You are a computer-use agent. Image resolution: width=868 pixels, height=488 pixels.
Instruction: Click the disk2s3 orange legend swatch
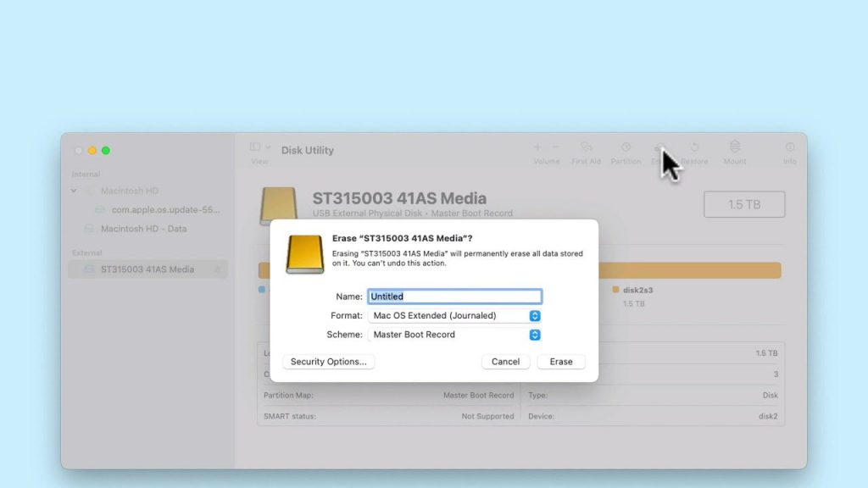point(615,290)
